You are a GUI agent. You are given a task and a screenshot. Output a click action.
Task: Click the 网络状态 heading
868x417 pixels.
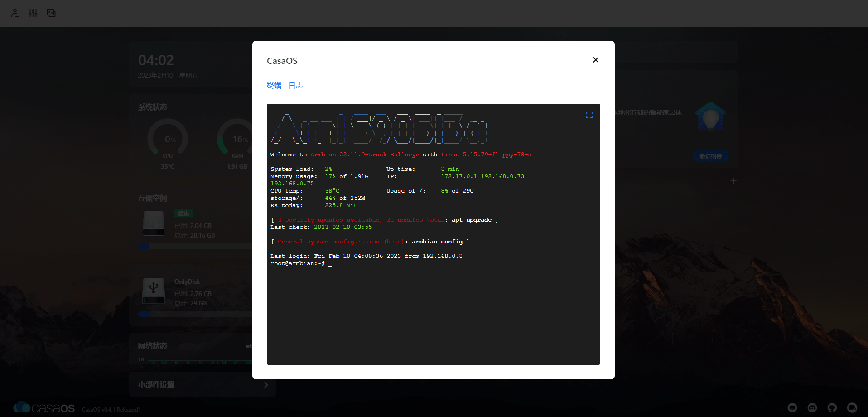coord(153,346)
